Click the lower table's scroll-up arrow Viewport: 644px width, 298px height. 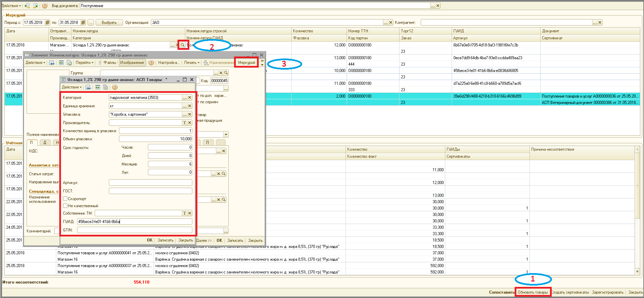pos(637,149)
